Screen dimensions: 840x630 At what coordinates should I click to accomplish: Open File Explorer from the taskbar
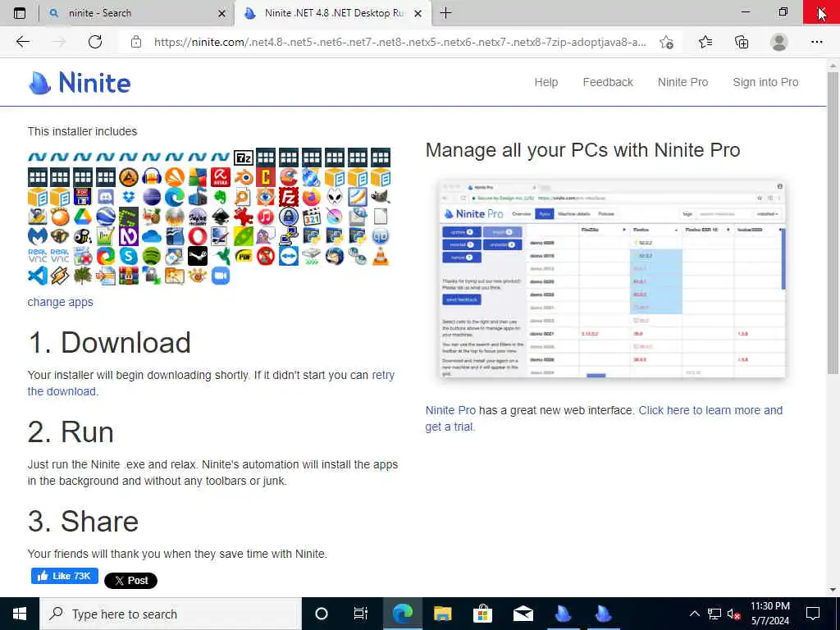click(x=442, y=614)
